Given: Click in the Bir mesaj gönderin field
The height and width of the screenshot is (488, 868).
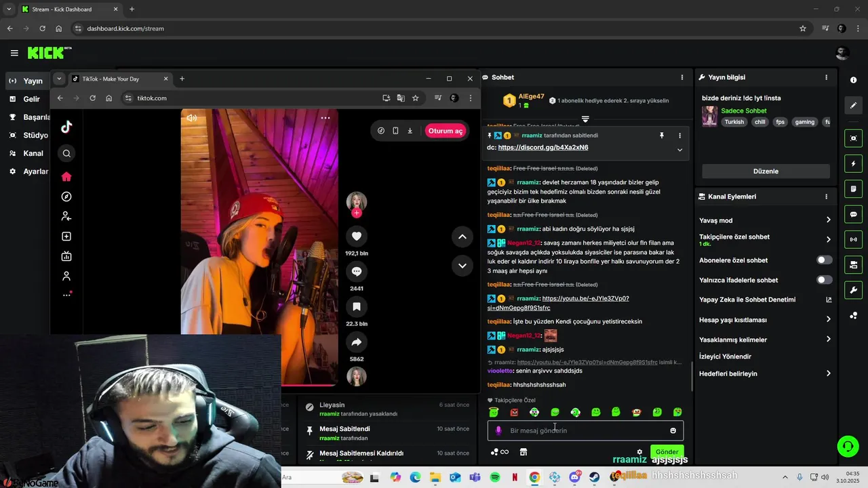Looking at the screenshot, I should pyautogui.click(x=585, y=430).
